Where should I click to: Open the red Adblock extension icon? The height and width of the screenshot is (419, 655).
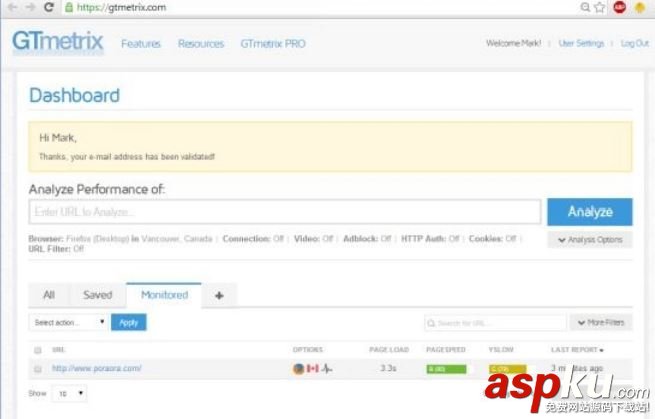pos(619,7)
